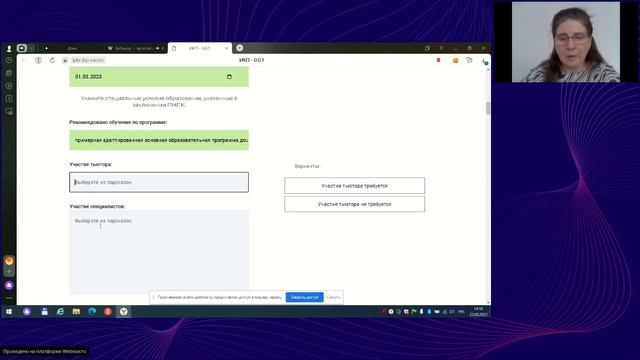Viewport: 640px width, 360px height.
Task: Click the page vertical scrollbar thumb
Action: [x=488, y=108]
